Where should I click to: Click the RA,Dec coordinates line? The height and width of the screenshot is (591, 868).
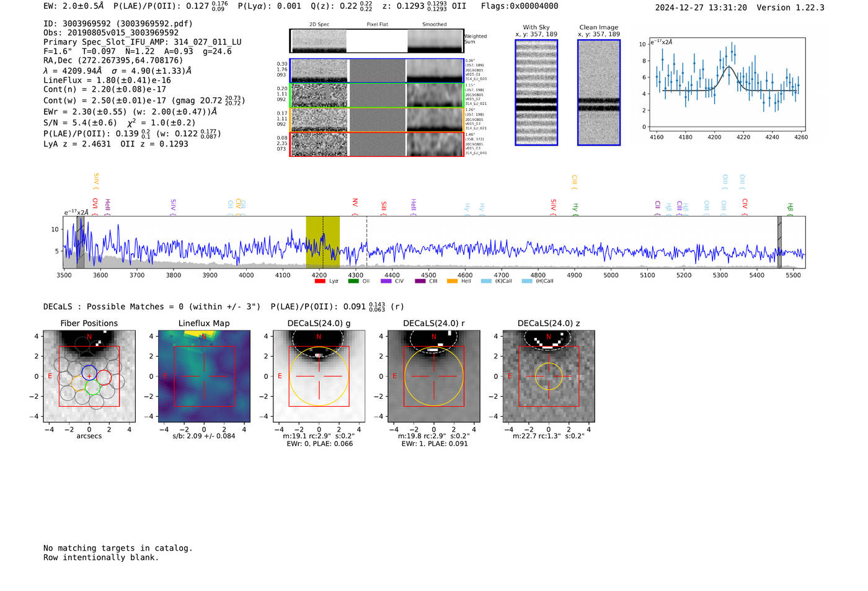pyautogui.click(x=113, y=61)
